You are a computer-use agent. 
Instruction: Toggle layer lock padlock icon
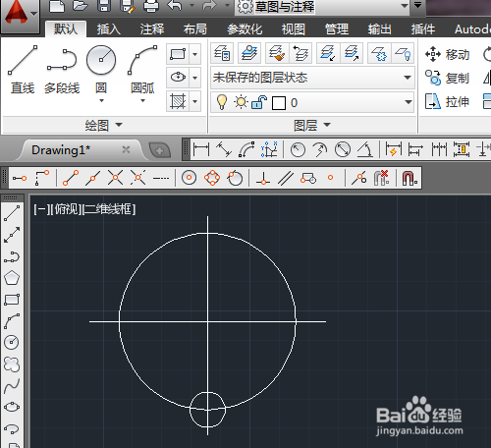coord(259,102)
